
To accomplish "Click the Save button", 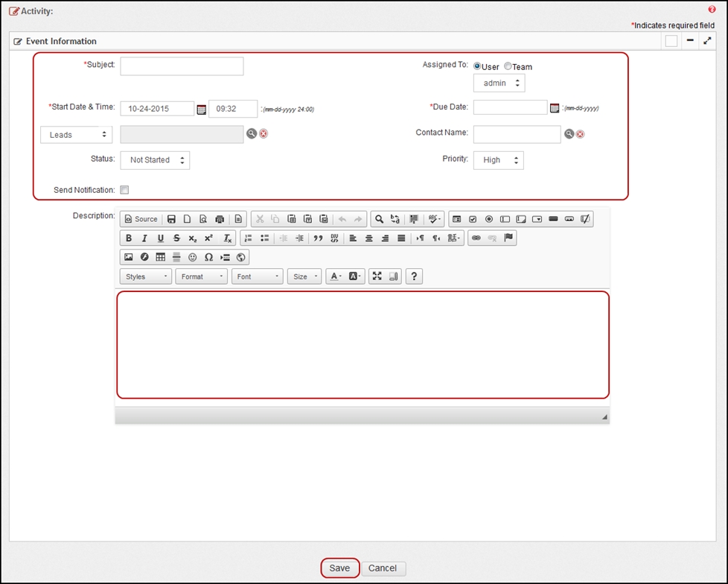I will (x=340, y=568).
